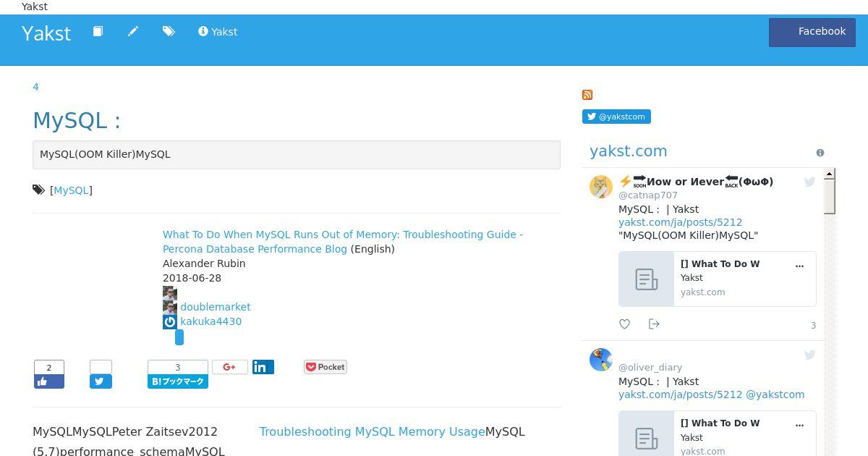868x456 pixels.
Task: Click the Facebook like count box showing 2
Action: (x=49, y=367)
